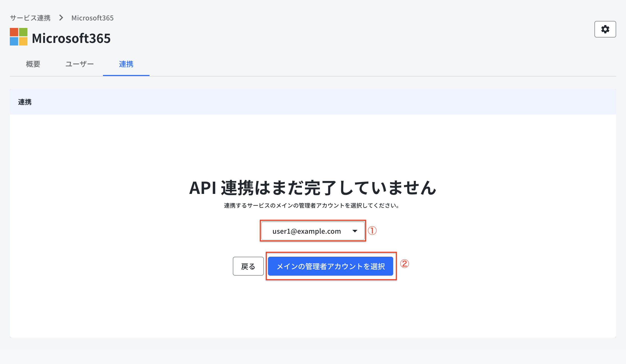
Task: Go to サービス連携 breadcrumb link
Action: pyautogui.click(x=30, y=18)
